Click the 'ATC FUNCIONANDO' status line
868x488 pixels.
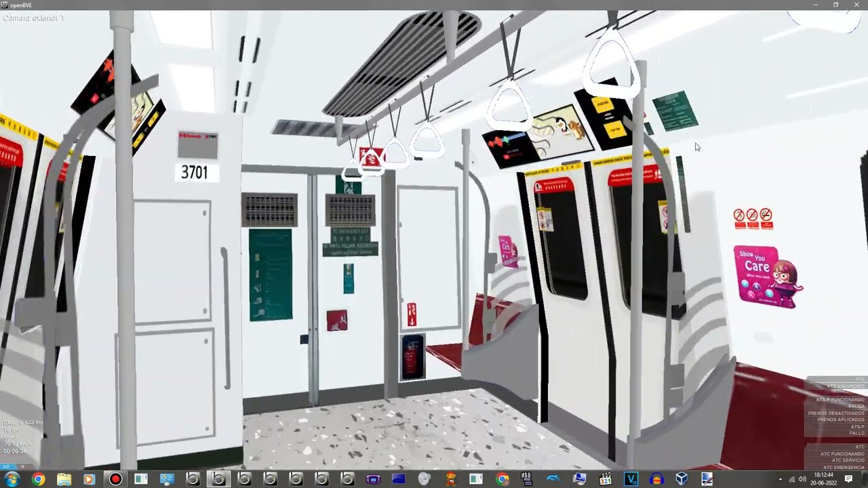(843, 454)
